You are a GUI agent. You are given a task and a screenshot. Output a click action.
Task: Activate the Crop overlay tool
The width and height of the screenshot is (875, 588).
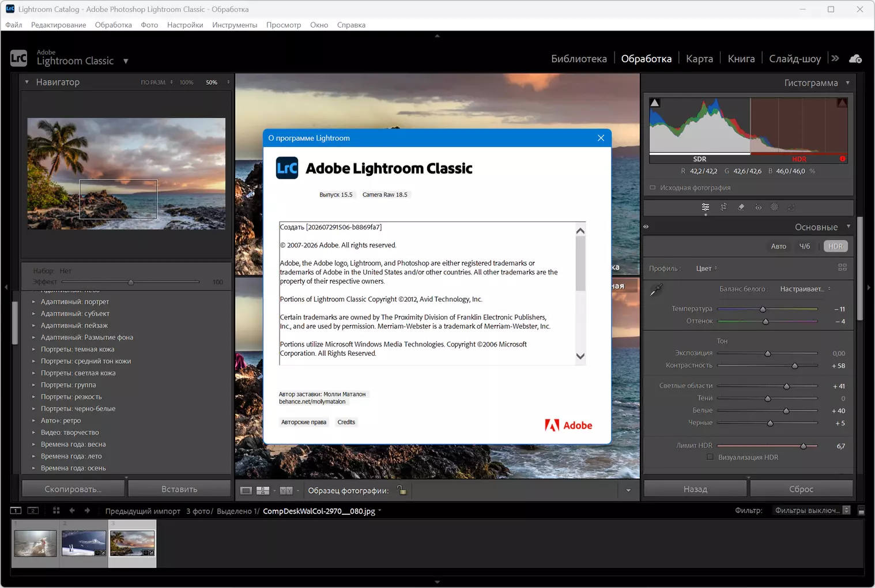pyautogui.click(x=723, y=208)
